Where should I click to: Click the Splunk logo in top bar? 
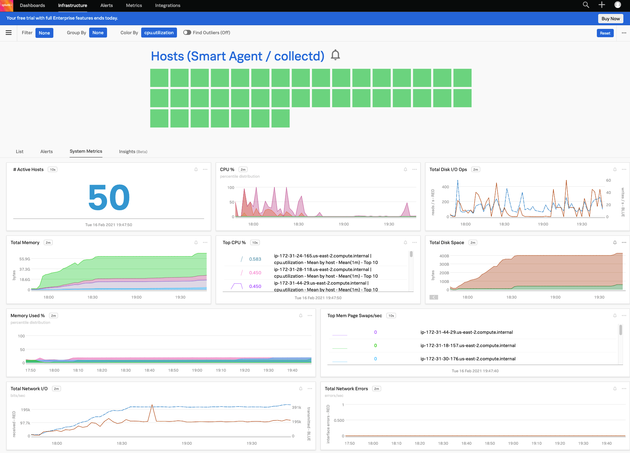coord(6,5)
